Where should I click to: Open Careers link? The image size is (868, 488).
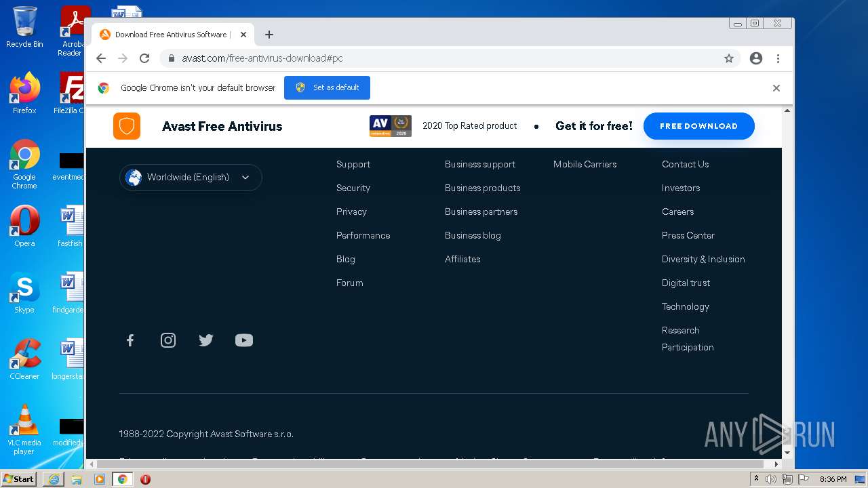point(678,211)
